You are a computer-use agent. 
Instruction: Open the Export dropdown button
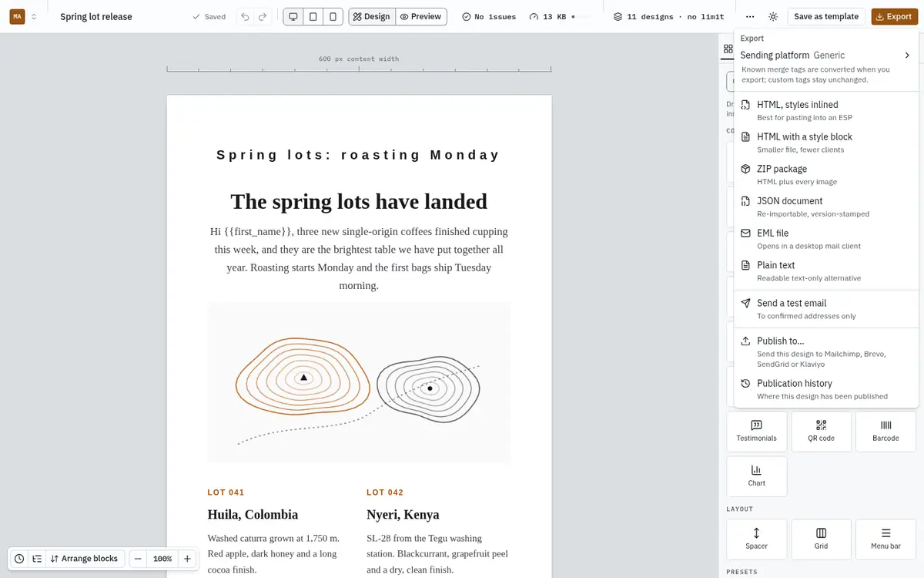(x=894, y=16)
